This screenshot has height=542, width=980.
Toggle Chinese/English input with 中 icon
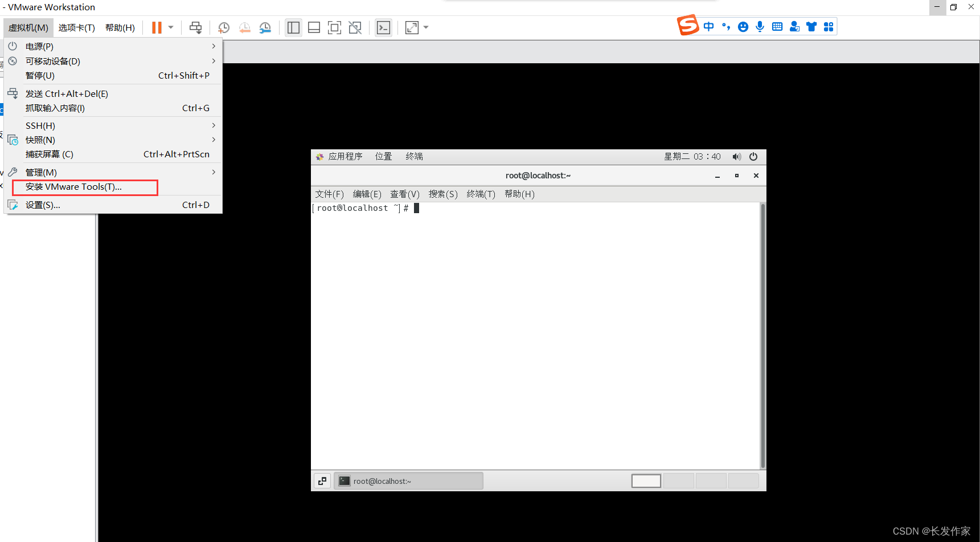[x=708, y=26]
